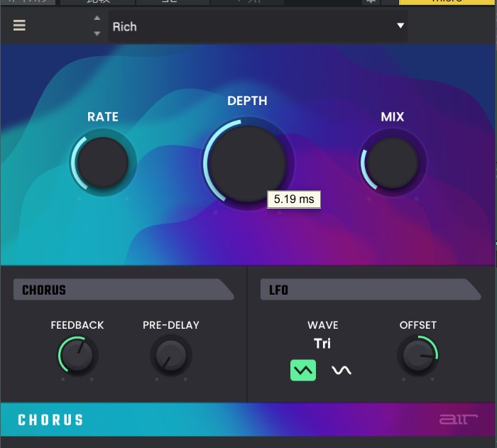Select the triangle wave icon
The height and width of the screenshot is (448, 497).
click(x=303, y=370)
